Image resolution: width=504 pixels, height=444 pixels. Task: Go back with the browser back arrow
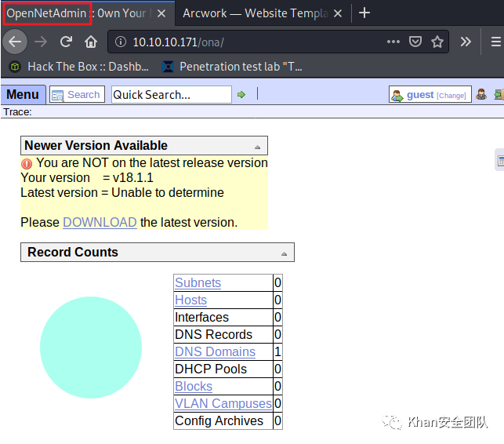(15, 42)
